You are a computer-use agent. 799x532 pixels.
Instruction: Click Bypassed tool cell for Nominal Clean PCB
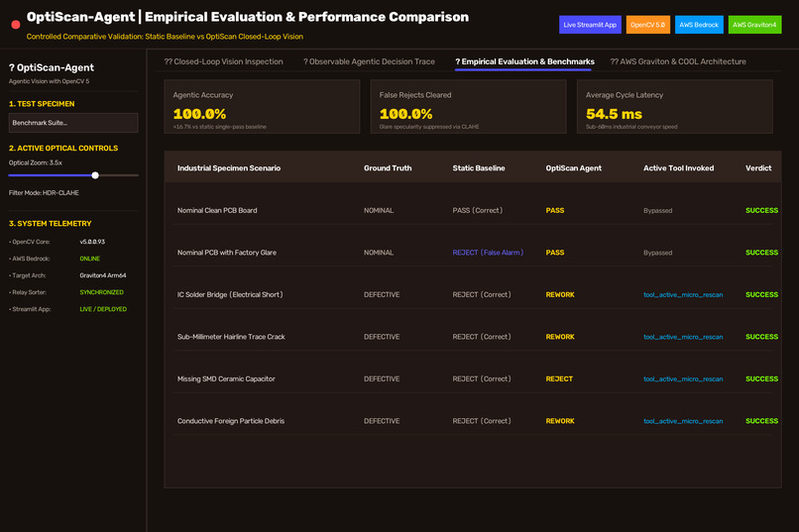[x=658, y=210]
